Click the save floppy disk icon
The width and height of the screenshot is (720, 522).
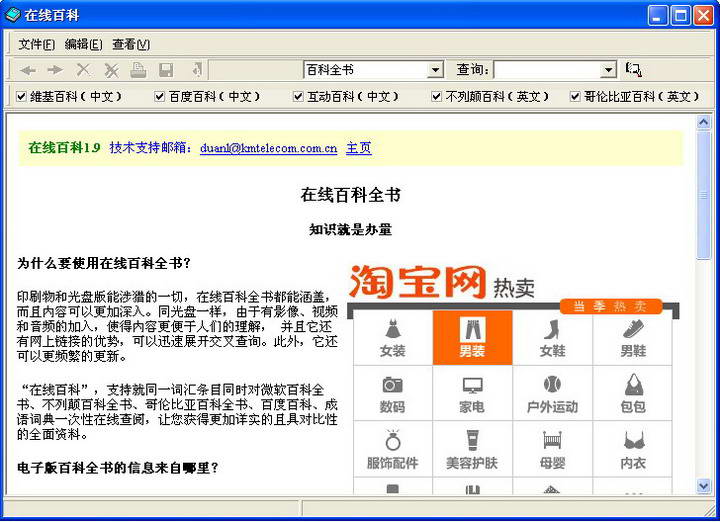tap(166, 70)
